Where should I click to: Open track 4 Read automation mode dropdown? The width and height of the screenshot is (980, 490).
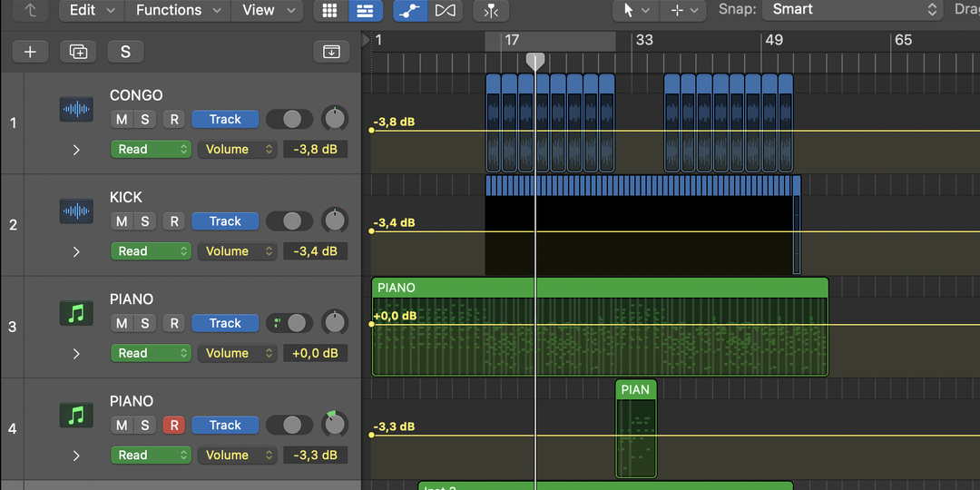[151, 455]
